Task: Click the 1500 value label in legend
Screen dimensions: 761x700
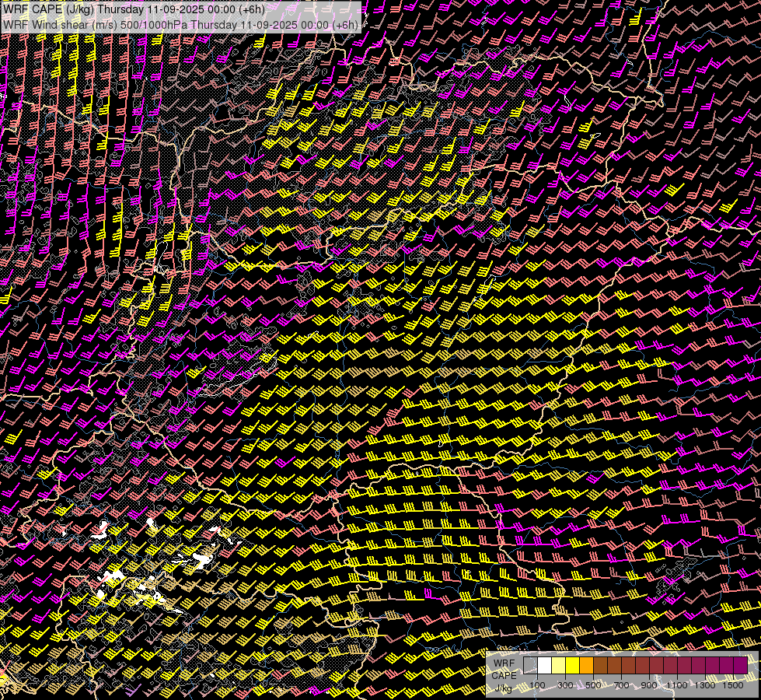Action: point(732,685)
